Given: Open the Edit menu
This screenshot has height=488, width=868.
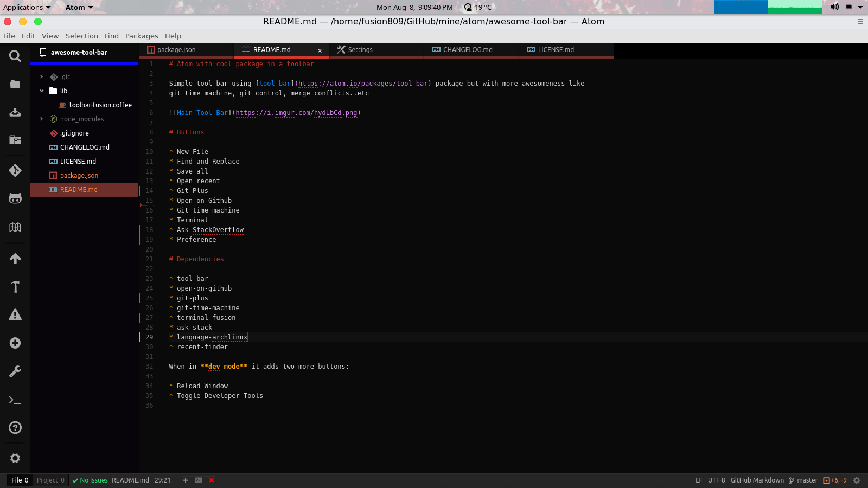Looking at the screenshot, I should pyautogui.click(x=28, y=36).
